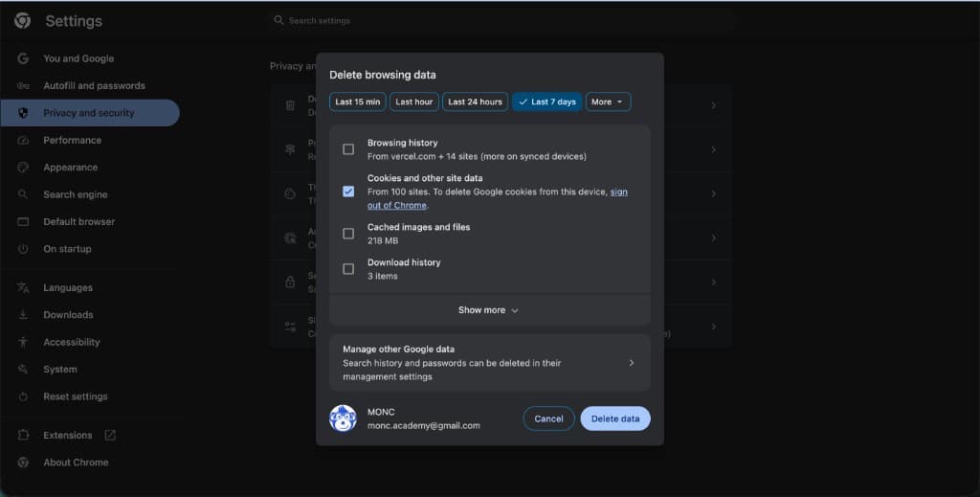Screen dimensions: 980x497
Task: Click the Performance gauge icon
Action: coord(23,140)
